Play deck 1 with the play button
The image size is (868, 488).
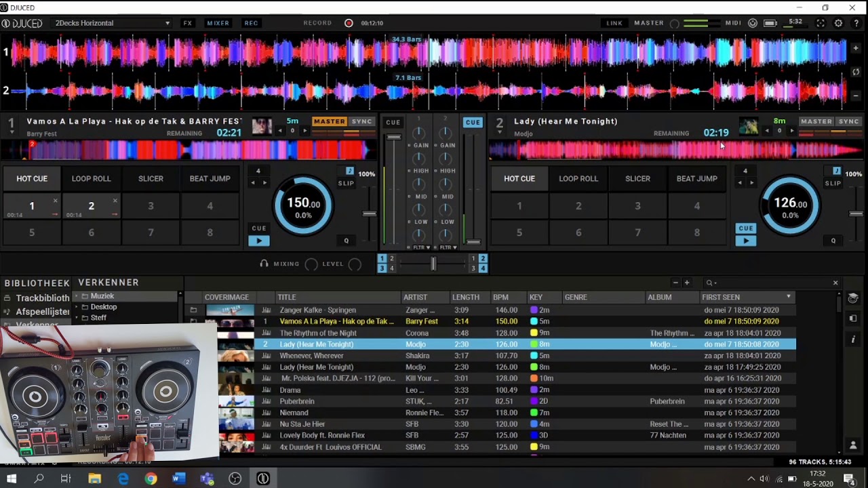[258, 241]
